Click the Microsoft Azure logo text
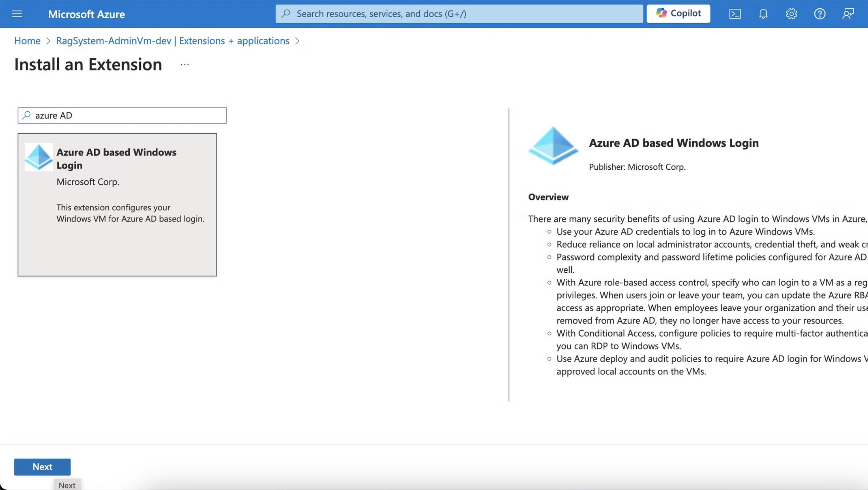Image resolution: width=868 pixels, height=490 pixels. pyautogui.click(x=86, y=14)
